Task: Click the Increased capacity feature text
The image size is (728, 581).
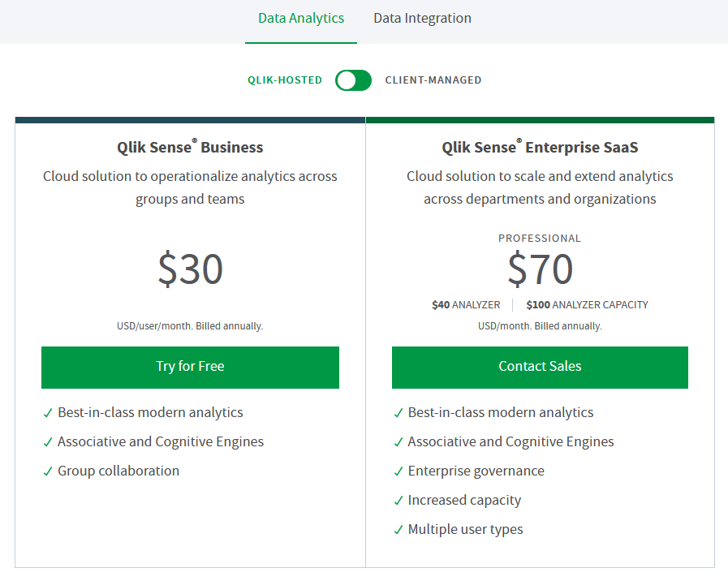Action: [x=464, y=500]
